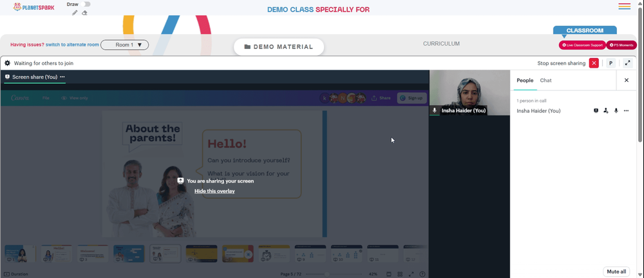Image resolution: width=644 pixels, height=278 pixels.
Task: Select slide thumbnail 4
Action: click(x=129, y=253)
